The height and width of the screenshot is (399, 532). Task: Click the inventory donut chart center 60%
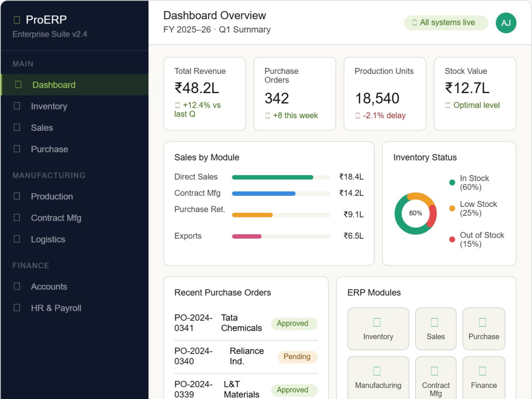click(415, 213)
